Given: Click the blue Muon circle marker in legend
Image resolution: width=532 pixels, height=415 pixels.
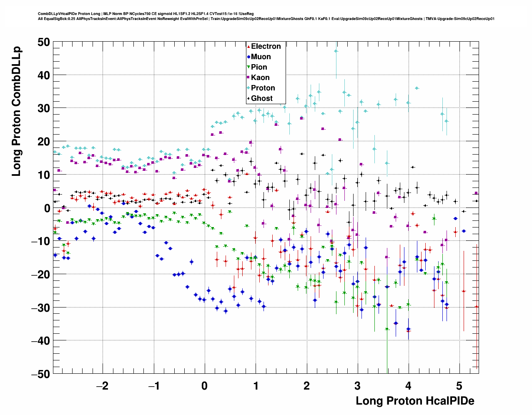Looking at the screenshot, I should [x=248, y=57].
